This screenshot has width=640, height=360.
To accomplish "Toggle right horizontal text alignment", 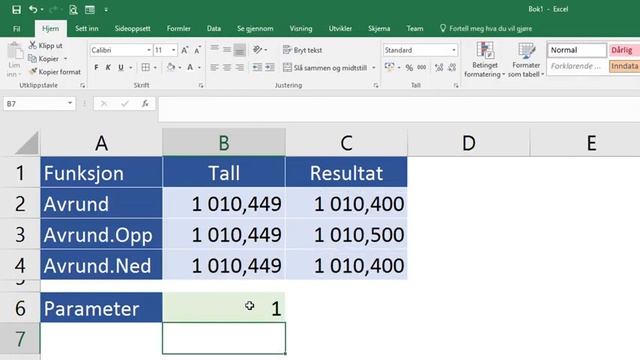I will coord(240,67).
